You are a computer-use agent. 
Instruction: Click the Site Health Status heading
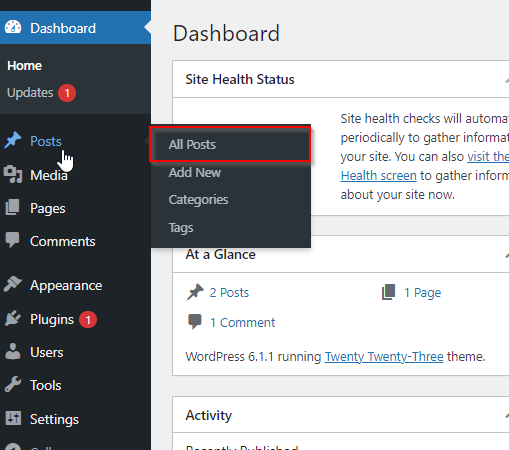(x=240, y=79)
